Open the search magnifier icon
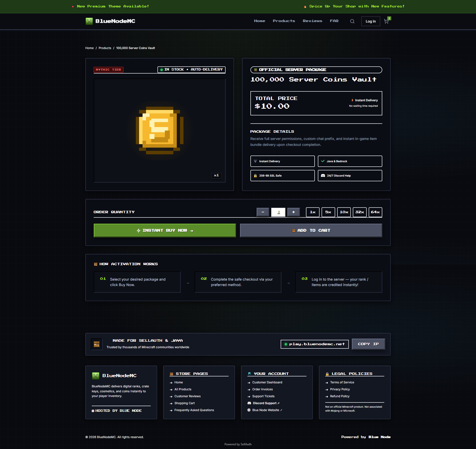Image resolution: width=476 pixels, height=449 pixels. (352, 21)
